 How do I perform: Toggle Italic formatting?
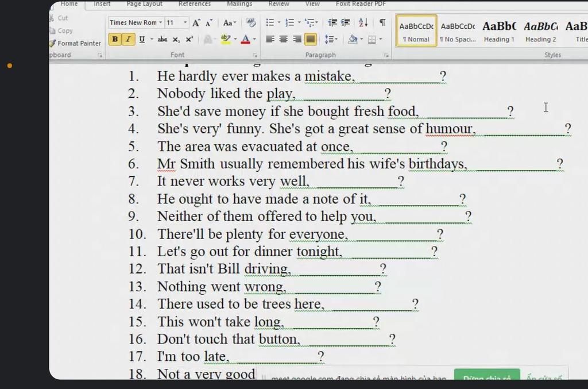point(128,39)
